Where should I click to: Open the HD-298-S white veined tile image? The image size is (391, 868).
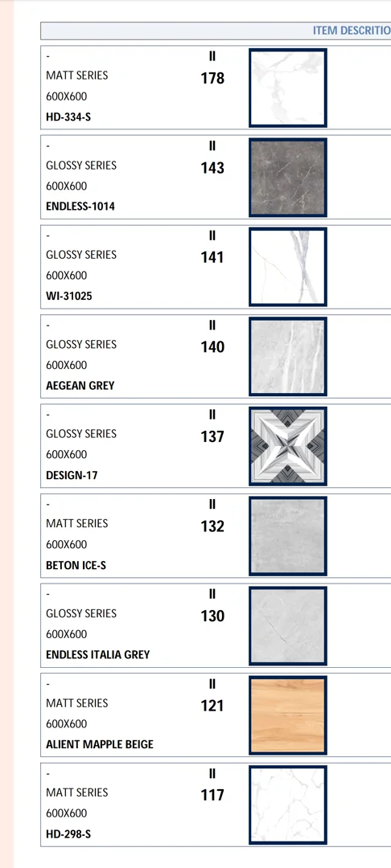[288, 805]
